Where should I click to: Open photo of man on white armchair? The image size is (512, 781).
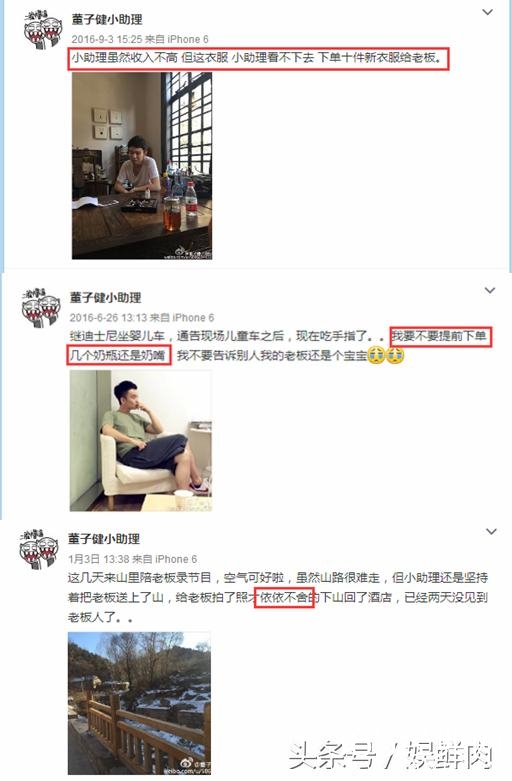141,441
